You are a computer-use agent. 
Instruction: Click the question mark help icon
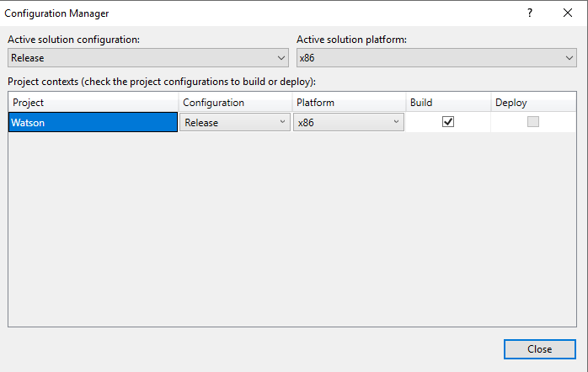tap(530, 13)
